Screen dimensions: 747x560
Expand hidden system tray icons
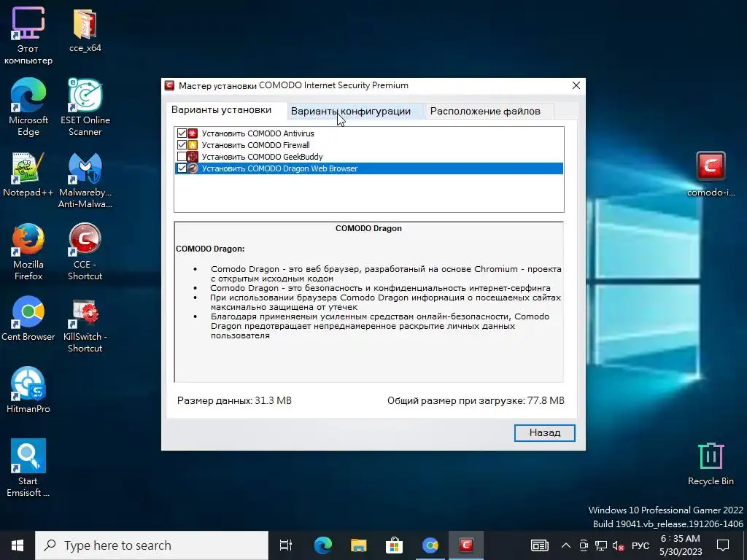pos(565,545)
